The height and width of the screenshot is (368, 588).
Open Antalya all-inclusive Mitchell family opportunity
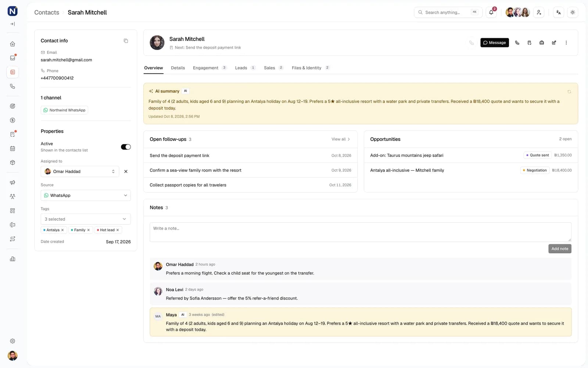[x=471, y=170]
